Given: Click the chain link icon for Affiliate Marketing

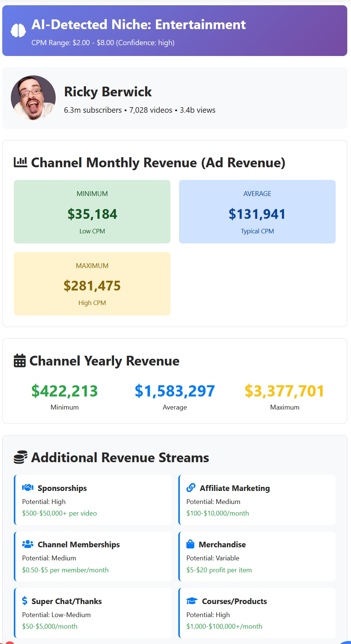Looking at the screenshot, I should pos(191,488).
